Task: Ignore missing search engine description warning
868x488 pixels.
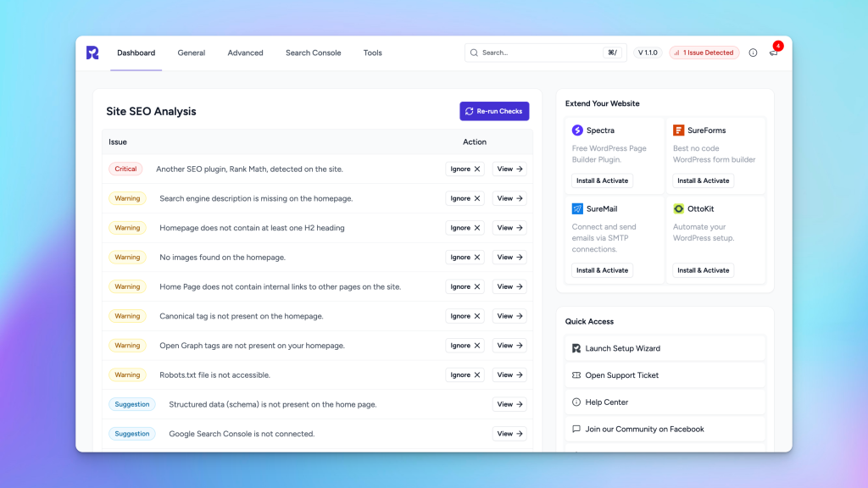Action: tap(465, 198)
